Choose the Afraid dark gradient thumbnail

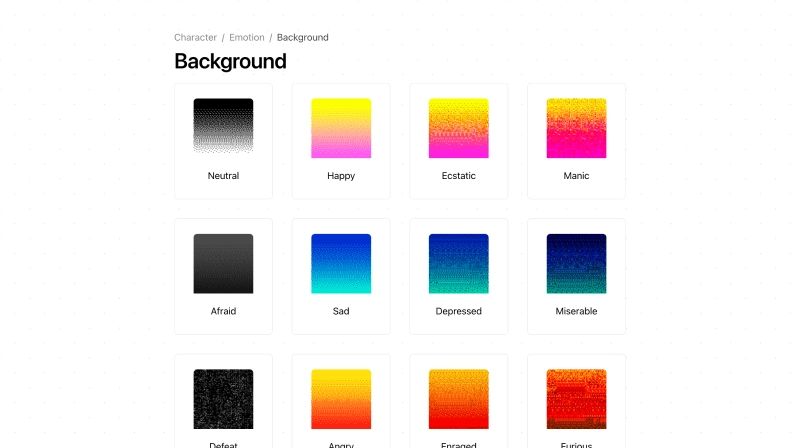(223, 263)
